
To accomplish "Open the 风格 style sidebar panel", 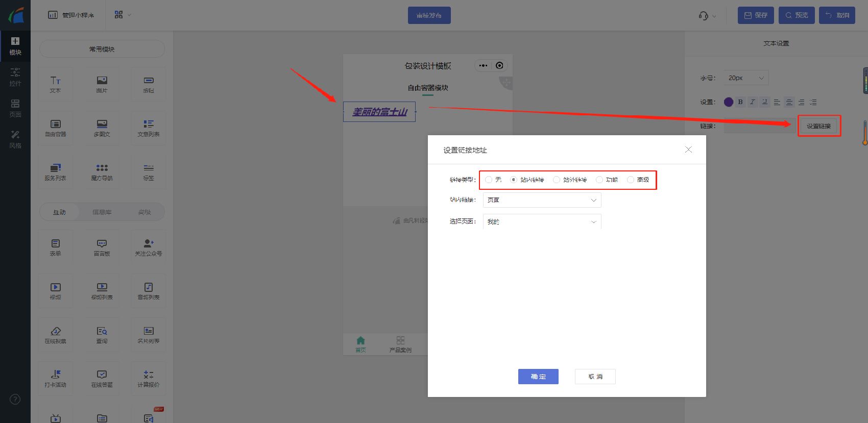I will coord(15,139).
